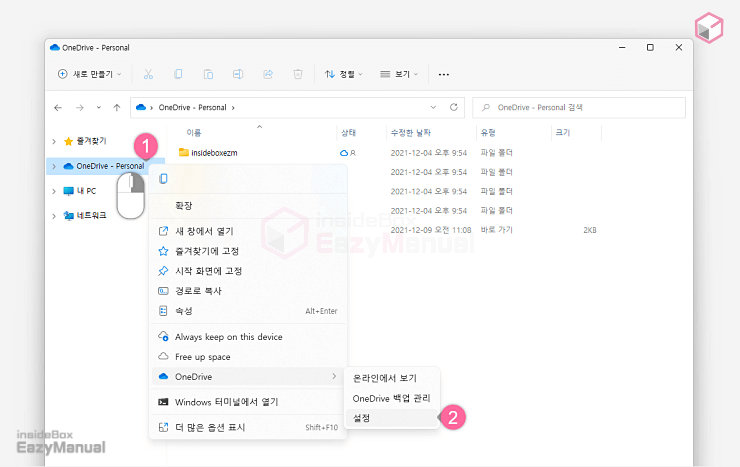The height and width of the screenshot is (467, 740).
Task: Choose 더 많은 옵션 표시 menu item
Action: (x=248, y=427)
